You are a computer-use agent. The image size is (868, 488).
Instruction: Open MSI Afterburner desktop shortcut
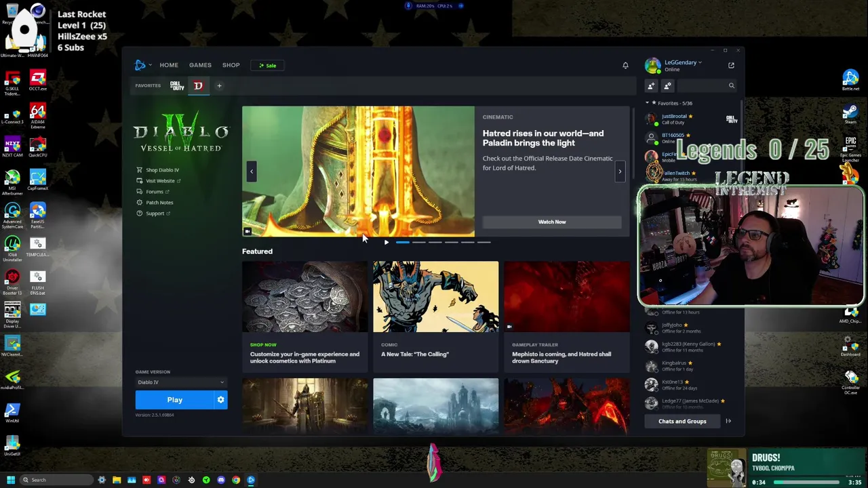click(x=12, y=182)
